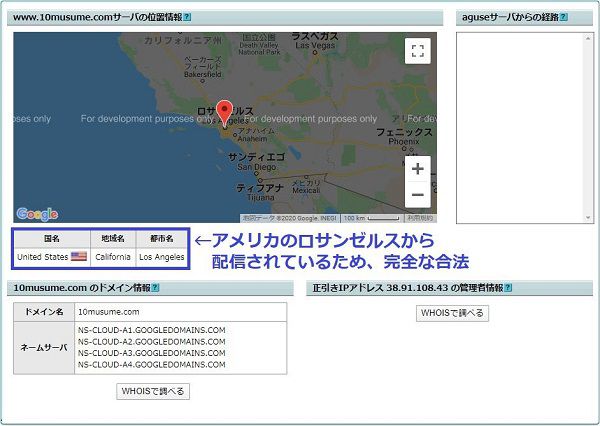The width and height of the screenshot is (600, 426).
Task: Click WHOISで調べる button under domain table
Action: 153,391
